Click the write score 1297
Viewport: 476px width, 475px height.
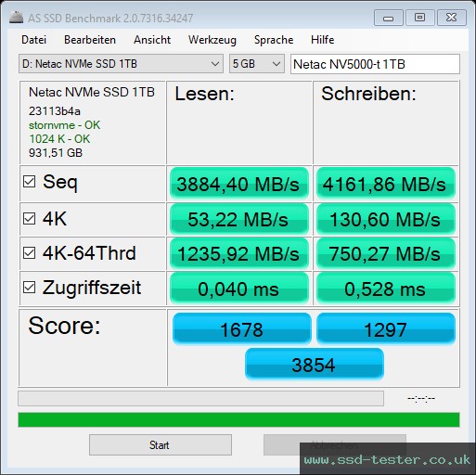coord(386,328)
